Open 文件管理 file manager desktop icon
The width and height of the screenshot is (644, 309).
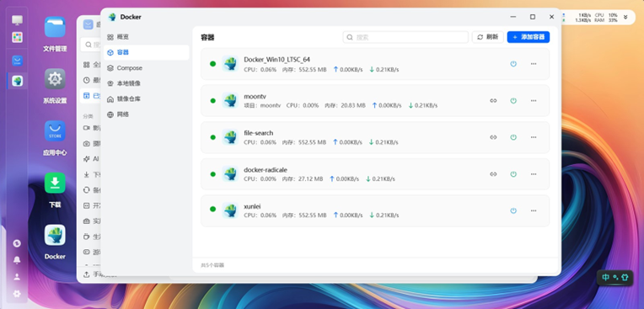pos(55,27)
